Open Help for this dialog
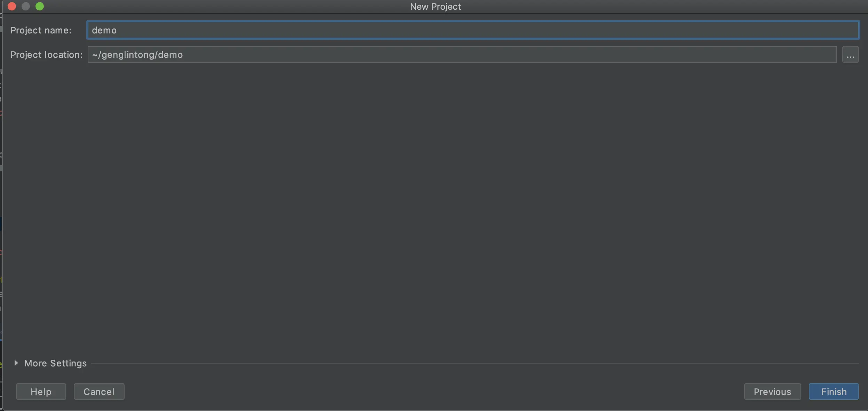 [x=41, y=391]
